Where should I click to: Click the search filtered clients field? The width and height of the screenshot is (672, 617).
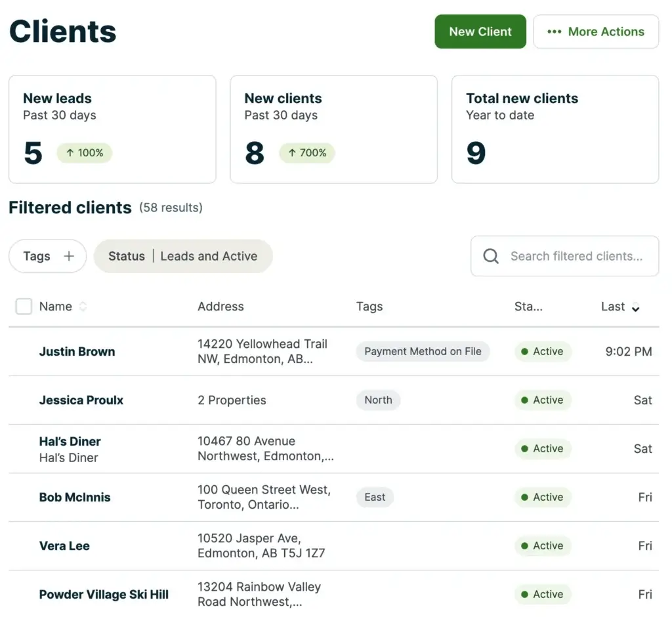point(577,256)
